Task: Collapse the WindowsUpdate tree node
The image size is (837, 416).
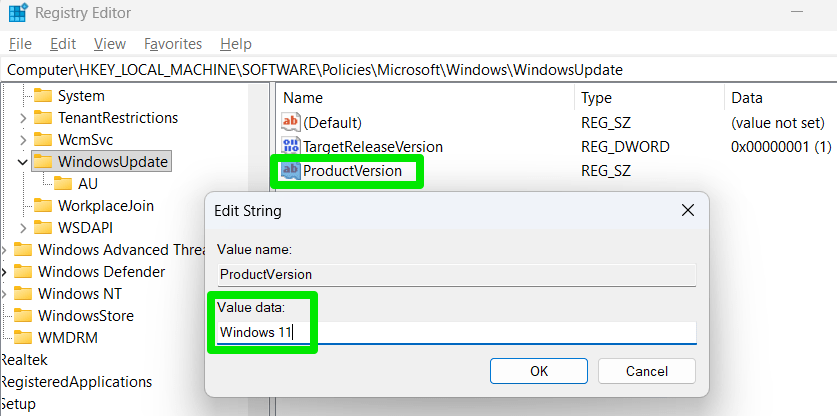Action: tap(23, 161)
